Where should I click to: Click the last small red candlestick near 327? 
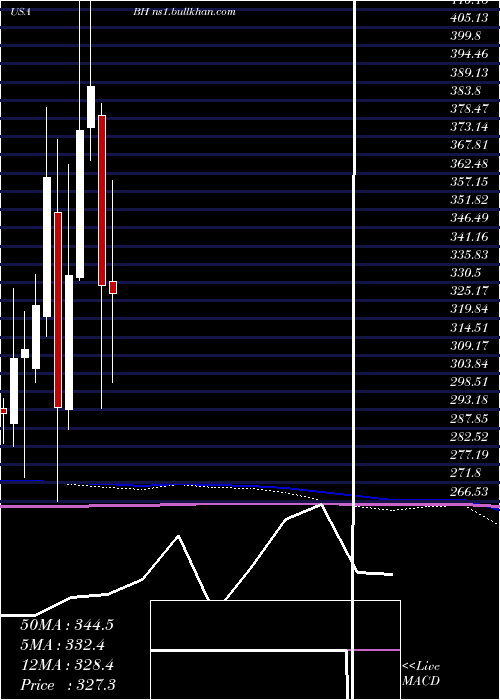point(113,288)
